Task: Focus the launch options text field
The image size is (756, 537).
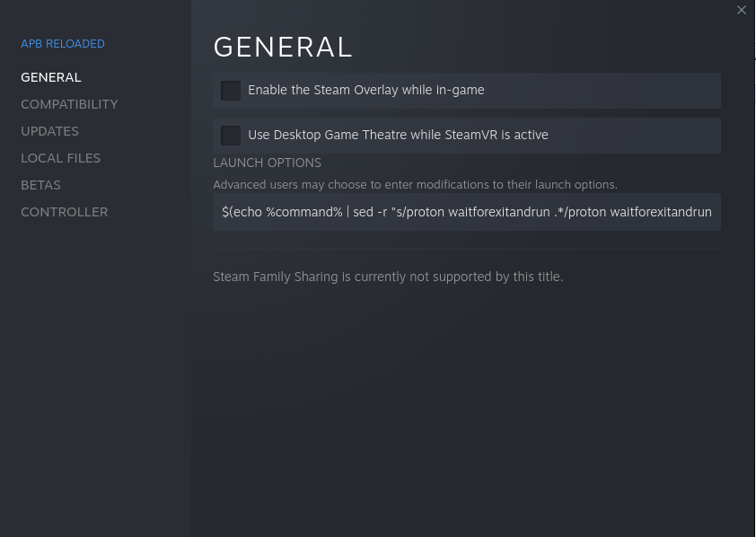Action: (466, 212)
